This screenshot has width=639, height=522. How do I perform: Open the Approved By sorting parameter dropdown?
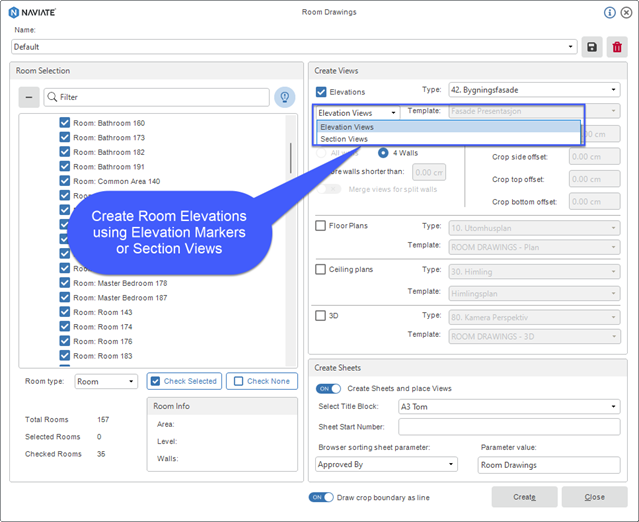click(x=386, y=464)
